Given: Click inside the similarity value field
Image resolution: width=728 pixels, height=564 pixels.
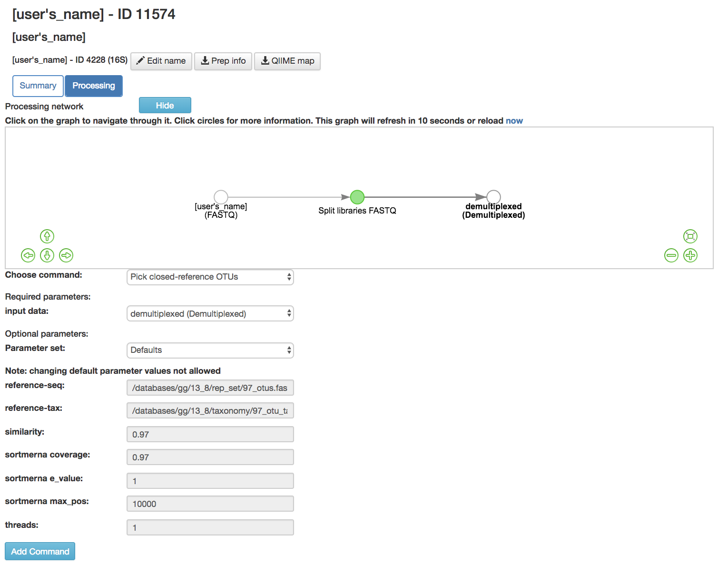Looking at the screenshot, I should (x=210, y=434).
